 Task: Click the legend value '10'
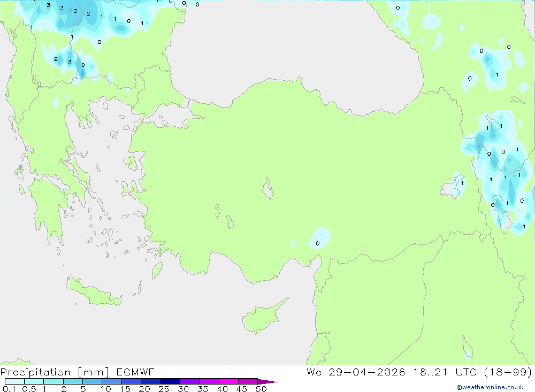(106, 389)
